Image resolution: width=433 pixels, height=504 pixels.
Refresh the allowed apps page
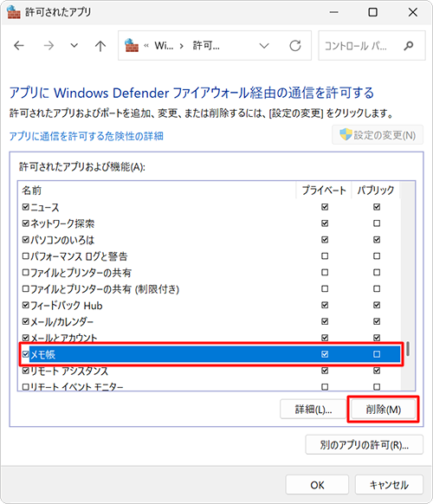[295, 46]
